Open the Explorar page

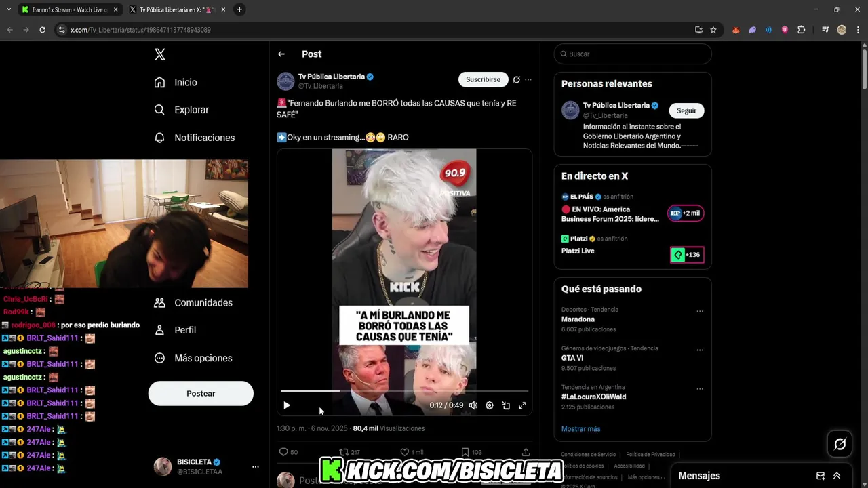click(181, 110)
